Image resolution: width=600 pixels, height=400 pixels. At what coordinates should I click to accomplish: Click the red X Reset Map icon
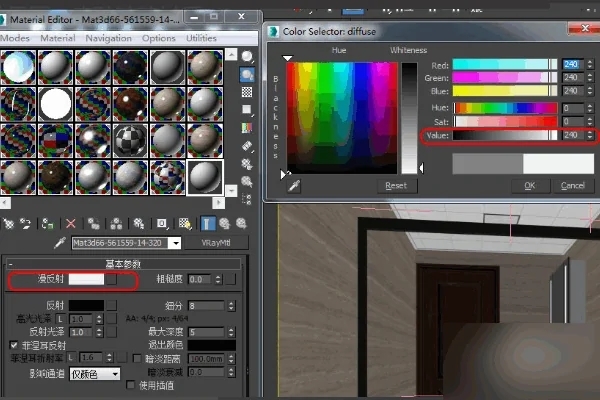(x=71, y=224)
